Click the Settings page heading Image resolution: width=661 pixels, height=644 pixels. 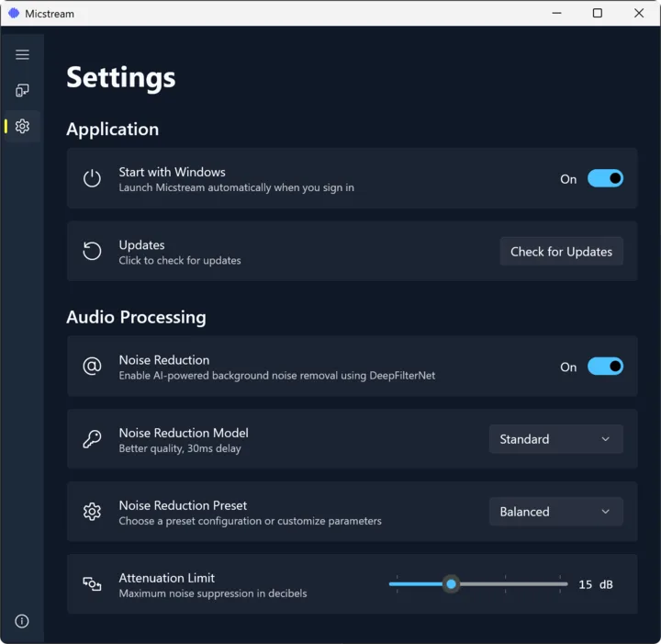pyautogui.click(x=121, y=78)
